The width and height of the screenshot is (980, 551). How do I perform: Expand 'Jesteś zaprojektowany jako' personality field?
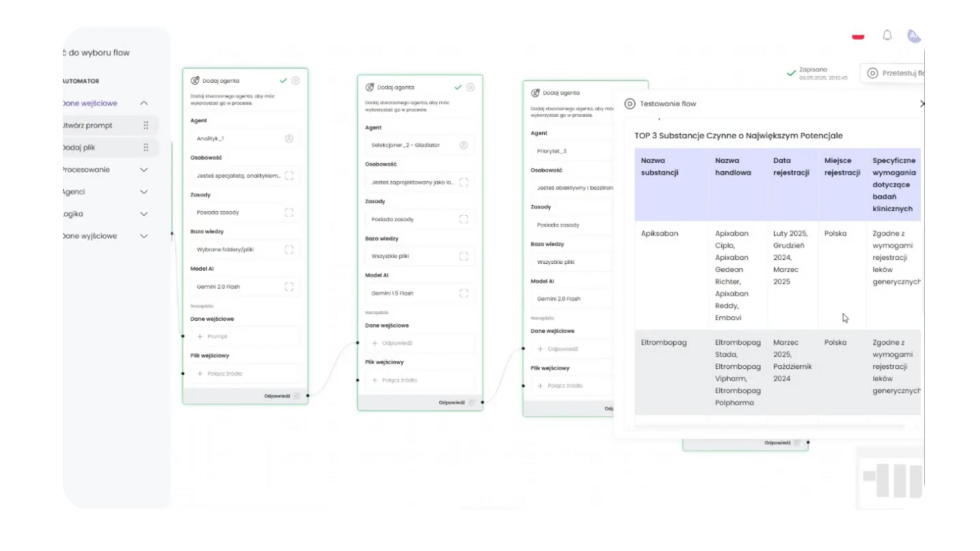pyautogui.click(x=463, y=182)
